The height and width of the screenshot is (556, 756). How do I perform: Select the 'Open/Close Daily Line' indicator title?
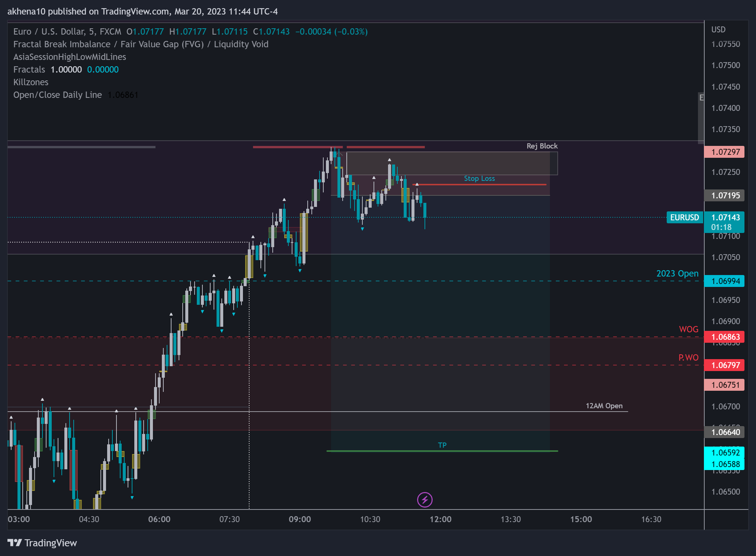pos(58,95)
